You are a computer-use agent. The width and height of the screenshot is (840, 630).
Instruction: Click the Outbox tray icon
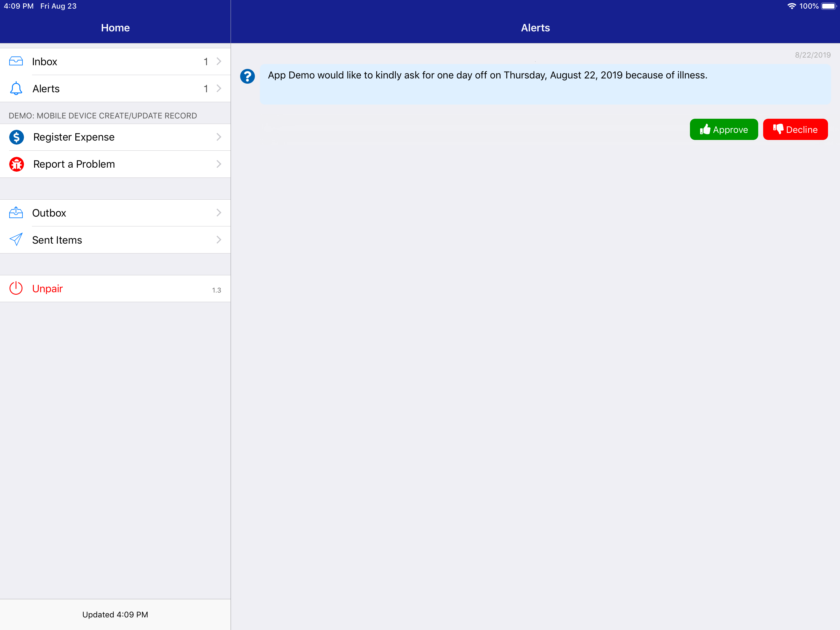tap(16, 212)
